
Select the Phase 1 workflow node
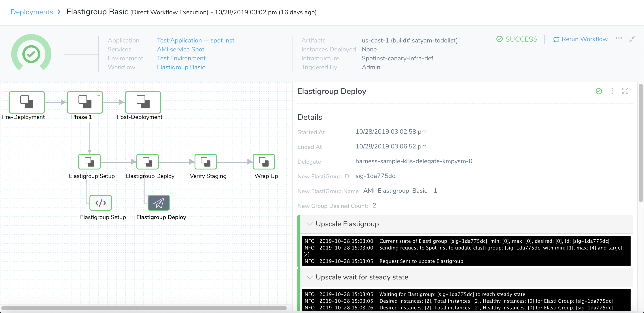point(85,102)
